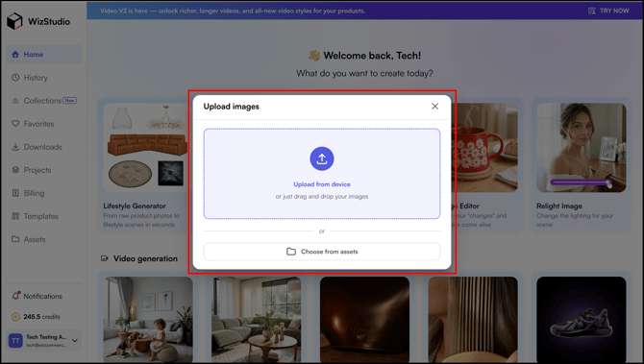Click the Home house icon

tap(15, 54)
